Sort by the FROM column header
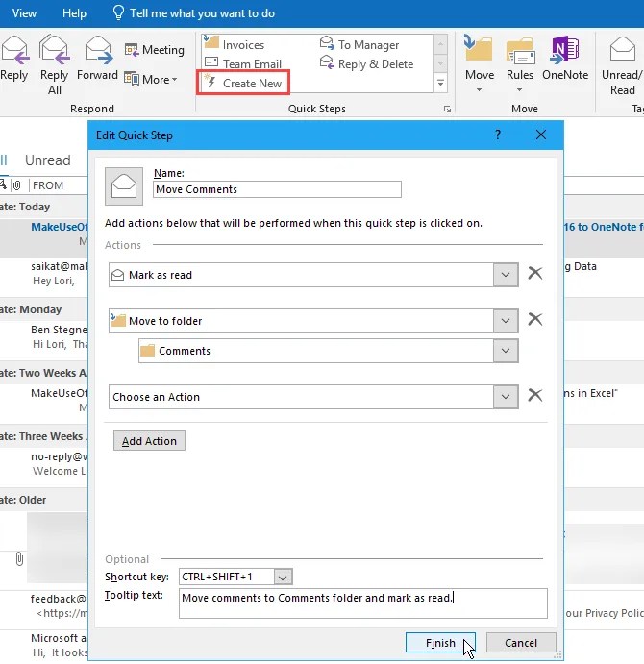 point(48,185)
